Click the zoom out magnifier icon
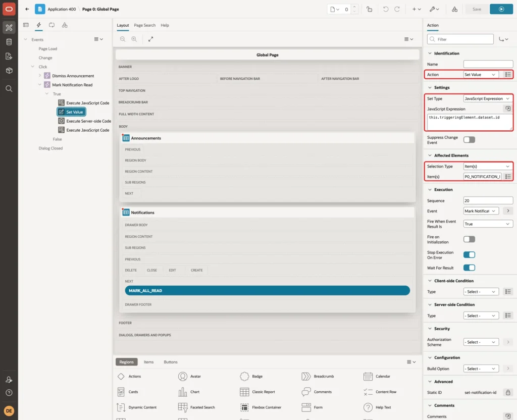517x420 pixels. [123, 39]
